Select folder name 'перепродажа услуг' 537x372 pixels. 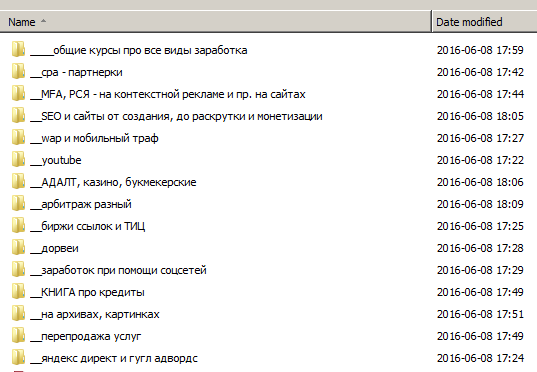[86, 336]
